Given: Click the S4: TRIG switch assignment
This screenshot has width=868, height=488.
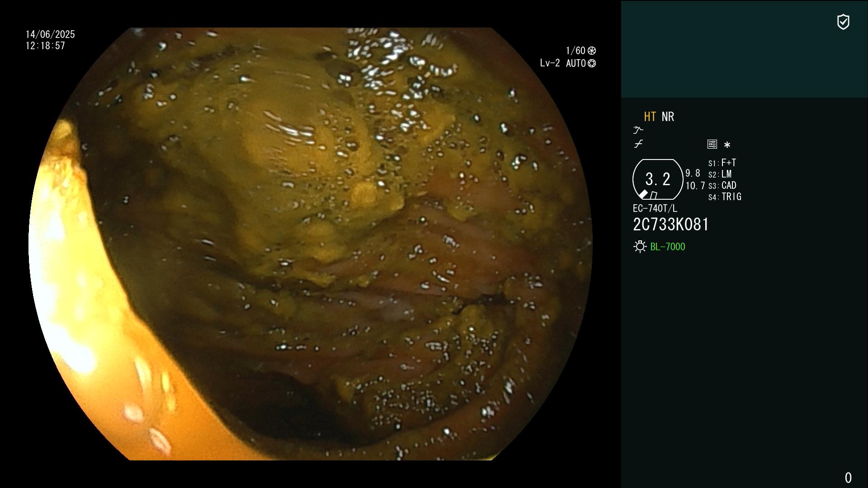Looking at the screenshot, I should point(725,197).
